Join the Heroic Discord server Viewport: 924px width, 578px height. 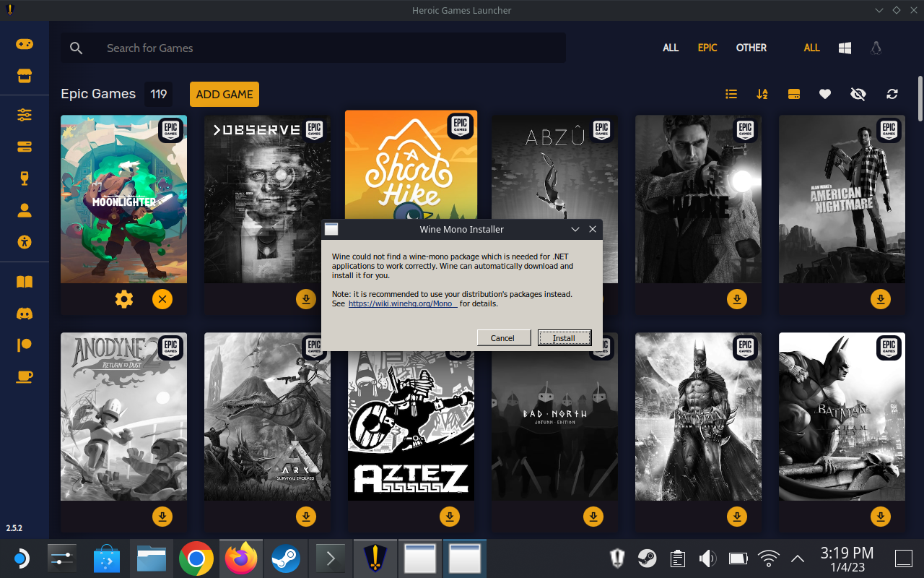pyautogui.click(x=25, y=314)
